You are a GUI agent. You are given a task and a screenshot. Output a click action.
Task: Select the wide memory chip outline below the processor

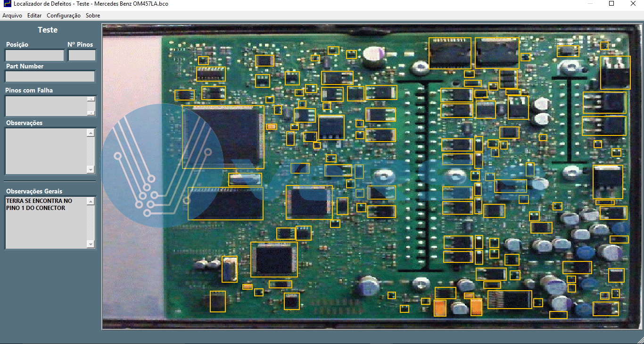coord(225,203)
